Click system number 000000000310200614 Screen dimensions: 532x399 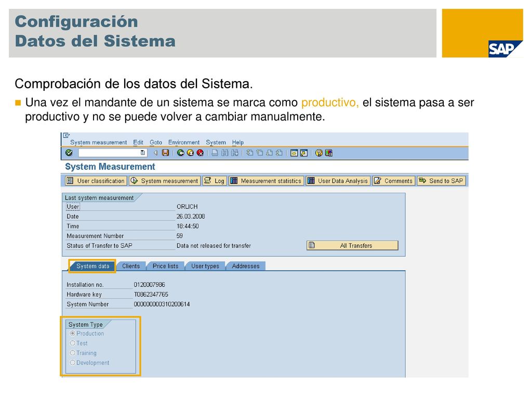(x=162, y=304)
